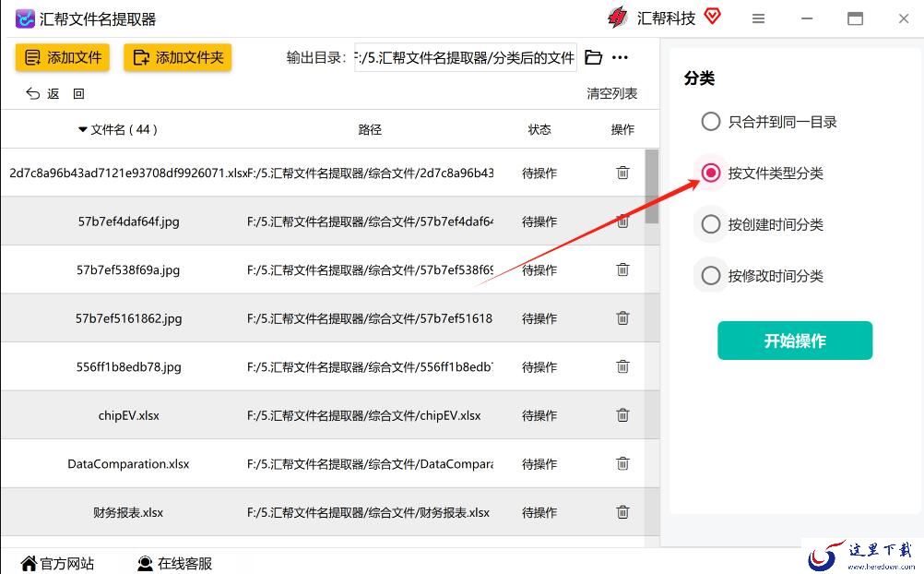Delete the 57b7ef538f69a.jpg row
This screenshot has width=924, height=574.
point(622,269)
